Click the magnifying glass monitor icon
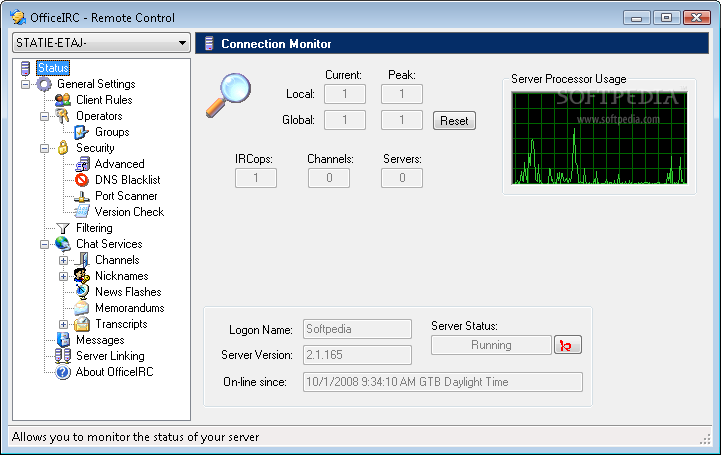This screenshot has height=455, width=721. (229, 95)
